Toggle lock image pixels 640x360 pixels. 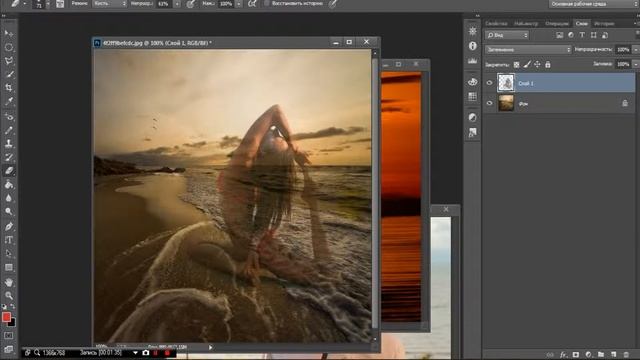click(527, 64)
